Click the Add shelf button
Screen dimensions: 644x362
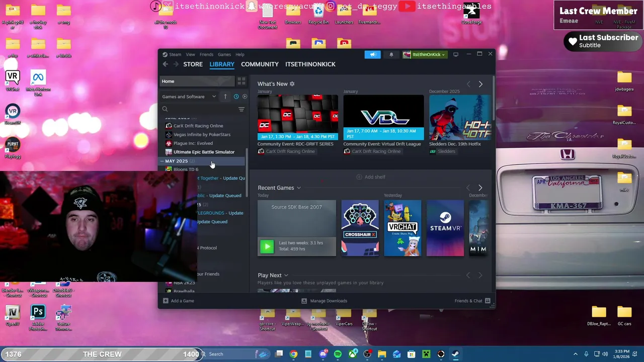tap(371, 177)
